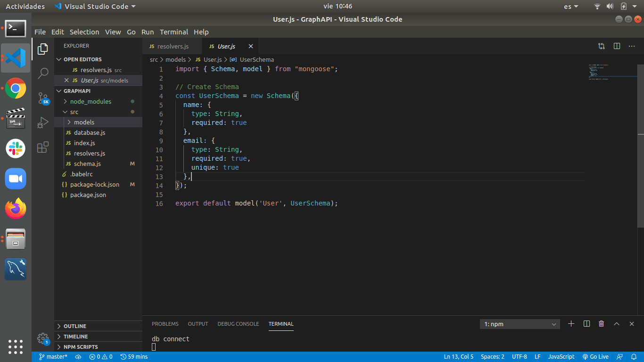Switch to the Problems panel tab
Screen dimensions: 644x362
click(165, 324)
